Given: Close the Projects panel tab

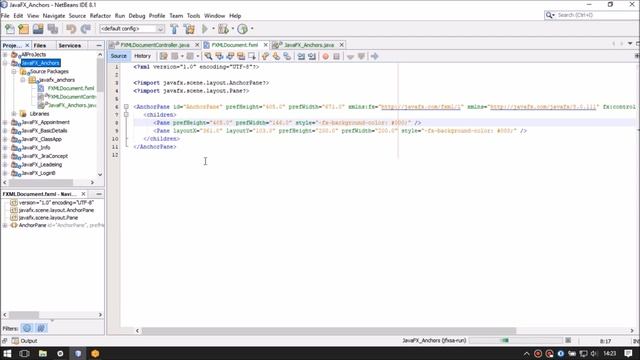Looking at the screenshot, I should point(27,45).
